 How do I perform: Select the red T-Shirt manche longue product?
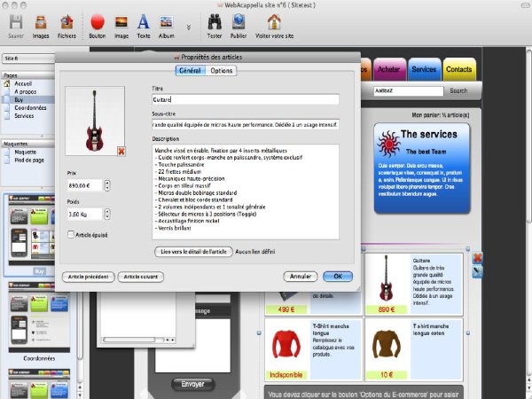click(312, 349)
